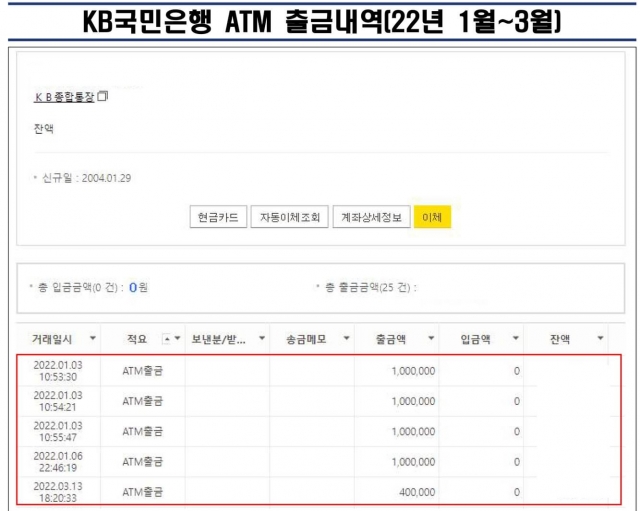This screenshot has height=511, width=640.
Task: Click the 400,000 withdrawal amount
Action: pos(417,492)
